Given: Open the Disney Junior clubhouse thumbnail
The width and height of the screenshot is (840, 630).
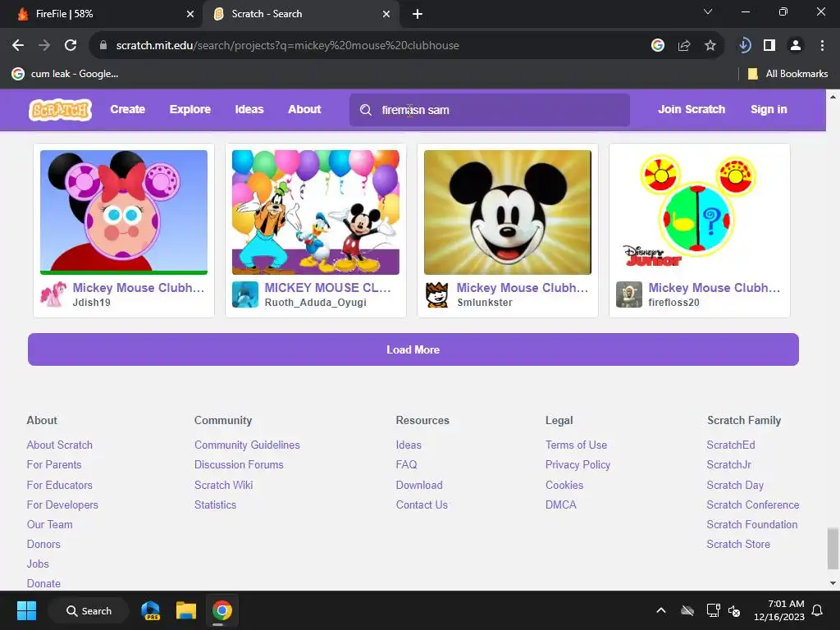Looking at the screenshot, I should pyautogui.click(x=700, y=212).
